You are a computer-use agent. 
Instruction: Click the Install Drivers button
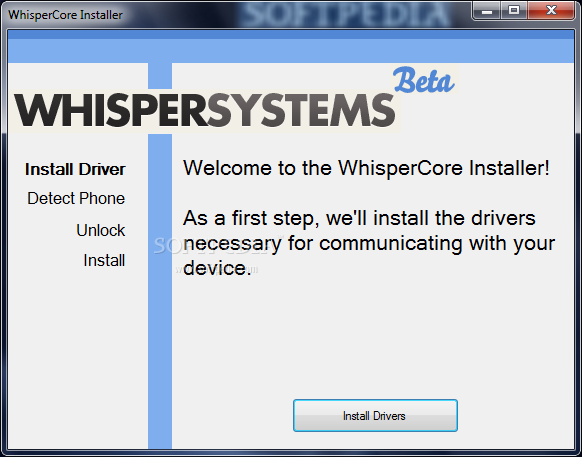[x=375, y=415]
